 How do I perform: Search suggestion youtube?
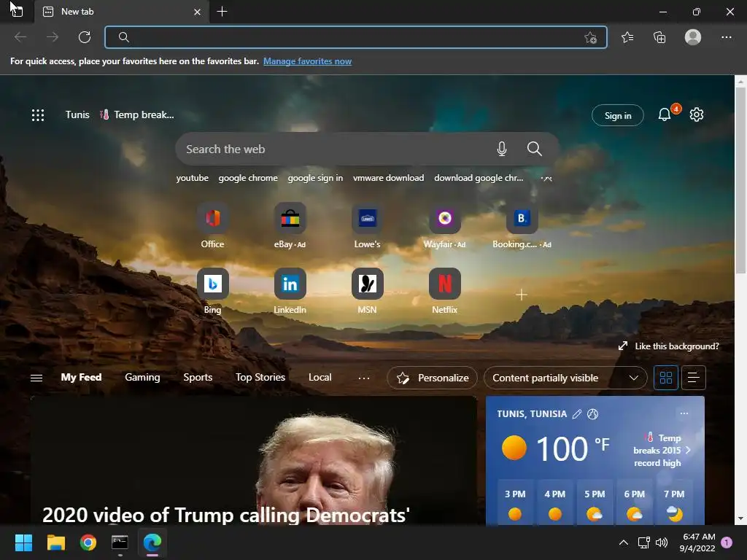pos(192,178)
